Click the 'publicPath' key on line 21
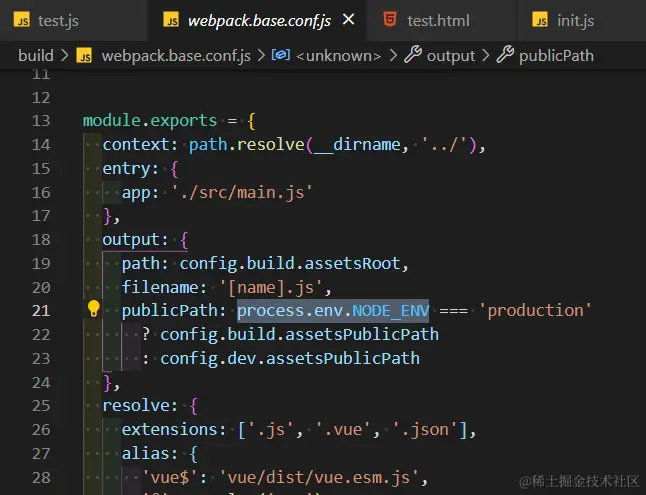 tap(169, 311)
